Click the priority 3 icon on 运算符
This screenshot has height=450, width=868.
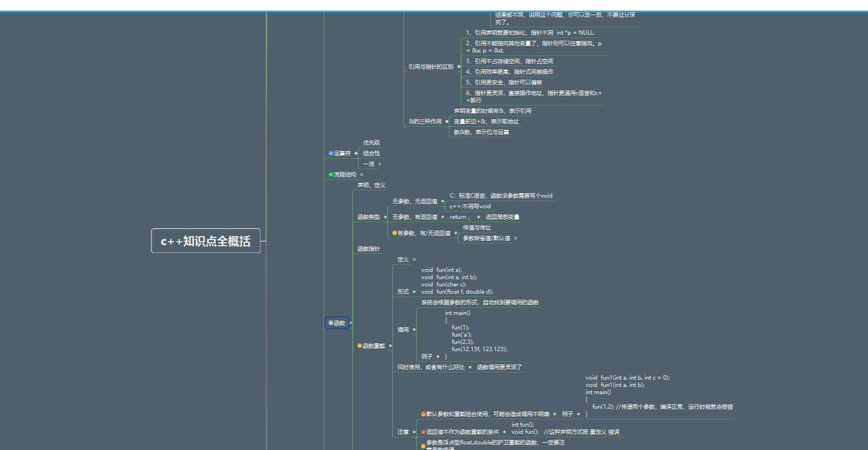331,153
